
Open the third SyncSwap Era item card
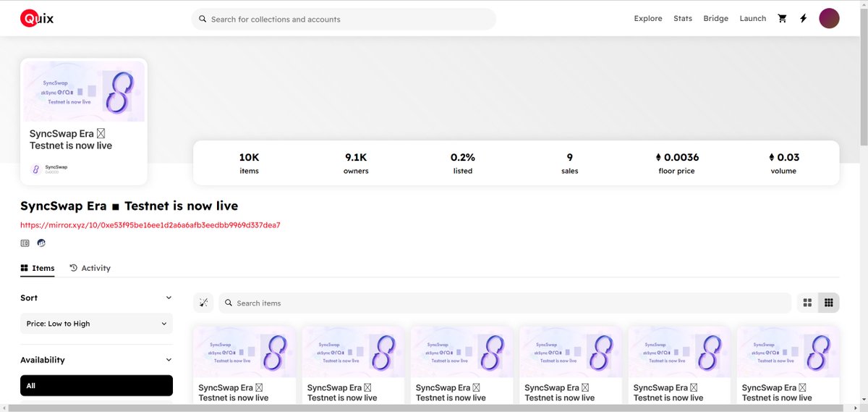click(x=461, y=366)
